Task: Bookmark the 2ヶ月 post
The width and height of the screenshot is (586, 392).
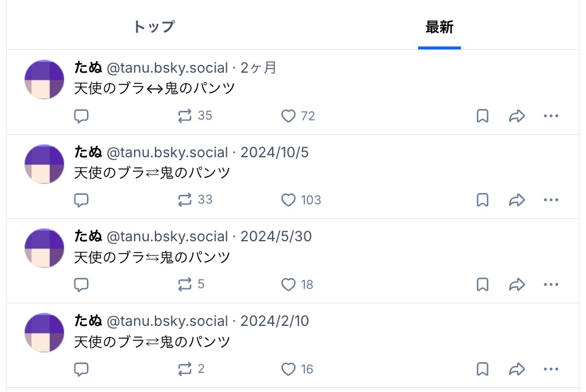Action: [482, 116]
